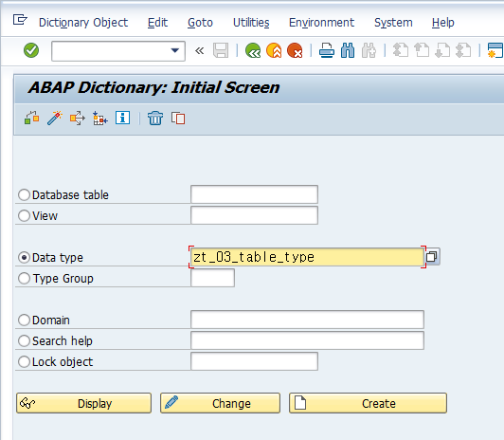504x440 pixels.
Task: Click the Search help input field
Action: (x=307, y=340)
